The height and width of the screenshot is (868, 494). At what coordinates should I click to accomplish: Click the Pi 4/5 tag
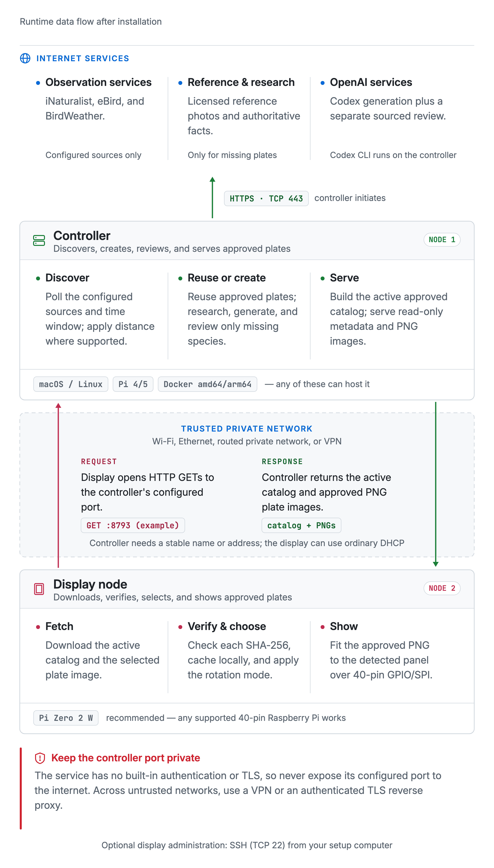point(133,384)
